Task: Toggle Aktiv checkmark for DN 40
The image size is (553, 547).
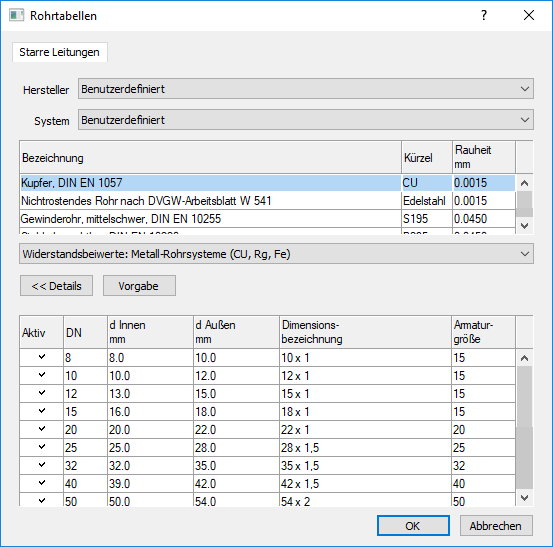Action: point(42,483)
